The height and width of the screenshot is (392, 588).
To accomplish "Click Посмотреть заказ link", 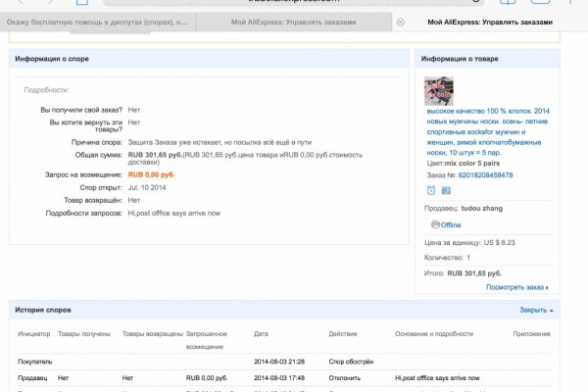I will point(516,287).
